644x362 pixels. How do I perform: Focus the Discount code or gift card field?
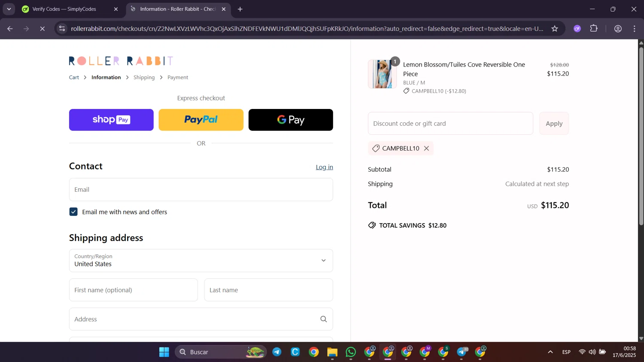click(450, 124)
